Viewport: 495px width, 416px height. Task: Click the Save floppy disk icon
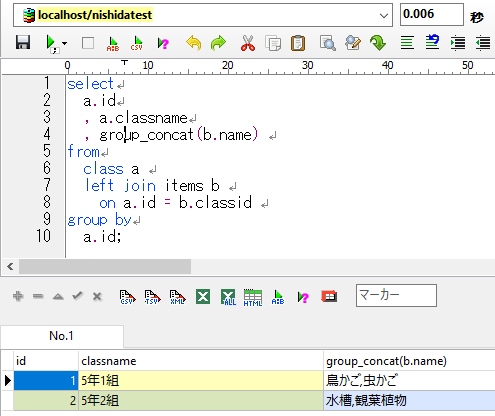[x=23, y=43]
